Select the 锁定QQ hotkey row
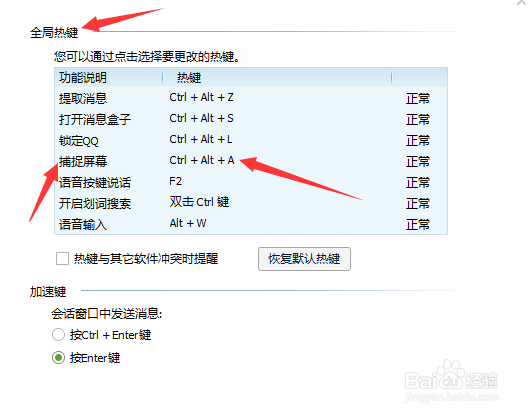 pyautogui.click(x=251, y=140)
